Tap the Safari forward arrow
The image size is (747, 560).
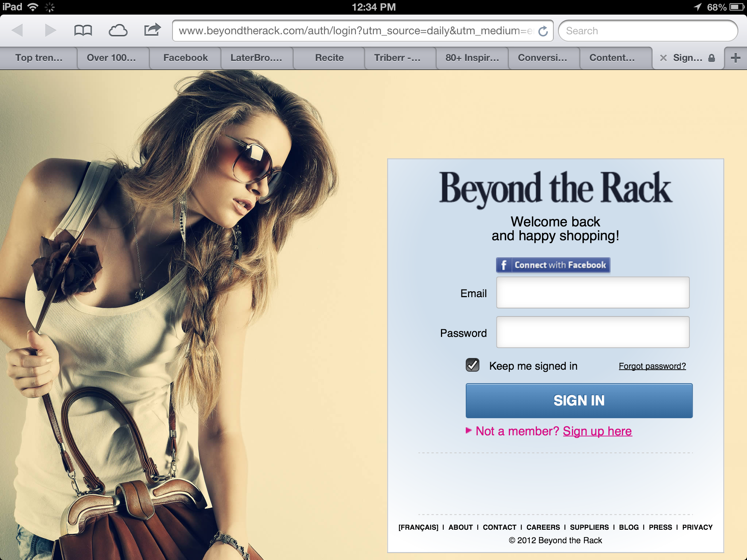click(x=50, y=30)
